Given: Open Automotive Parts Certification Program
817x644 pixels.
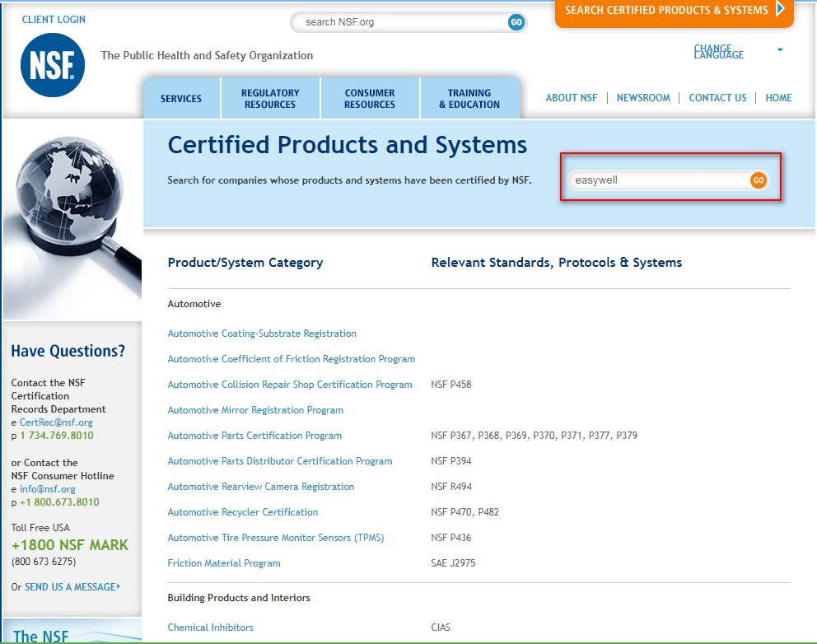Looking at the screenshot, I should [x=254, y=436].
